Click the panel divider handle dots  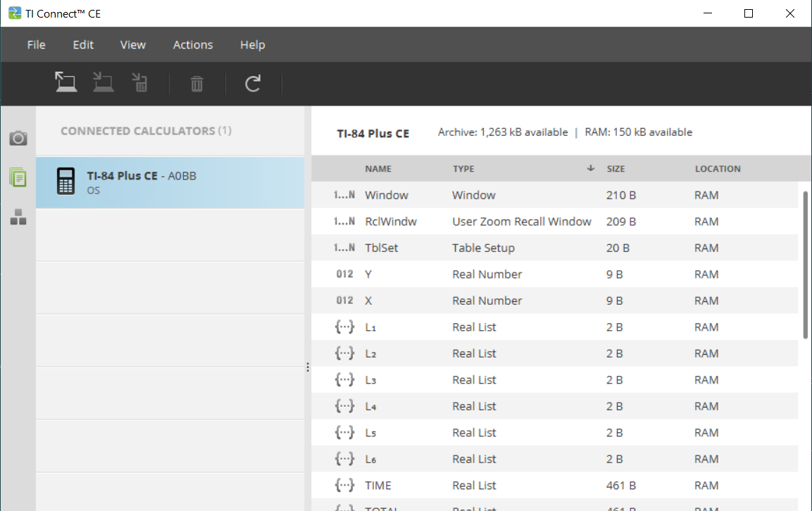308,367
